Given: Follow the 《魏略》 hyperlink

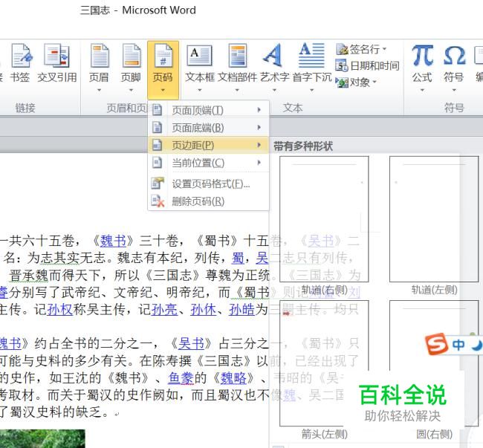Looking at the screenshot, I should pyautogui.click(x=233, y=378).
